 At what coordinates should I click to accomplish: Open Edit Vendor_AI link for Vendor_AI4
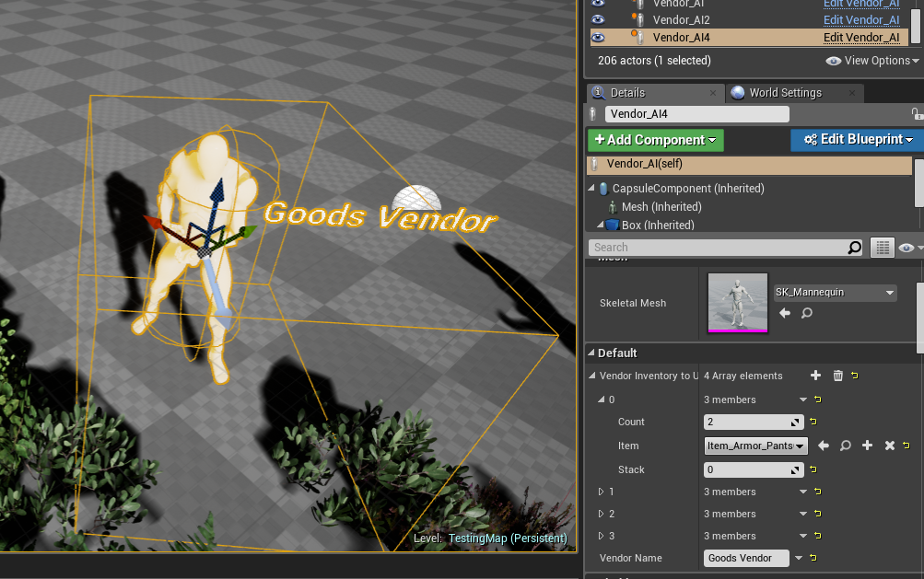coord(861,37)
